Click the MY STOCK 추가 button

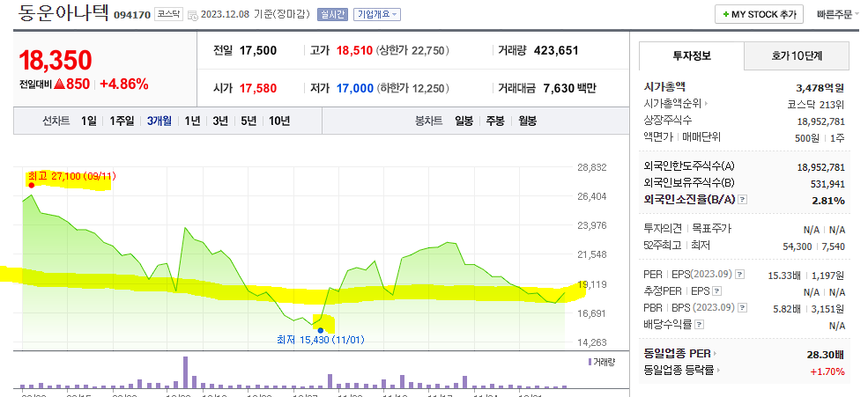pos(759,15)
